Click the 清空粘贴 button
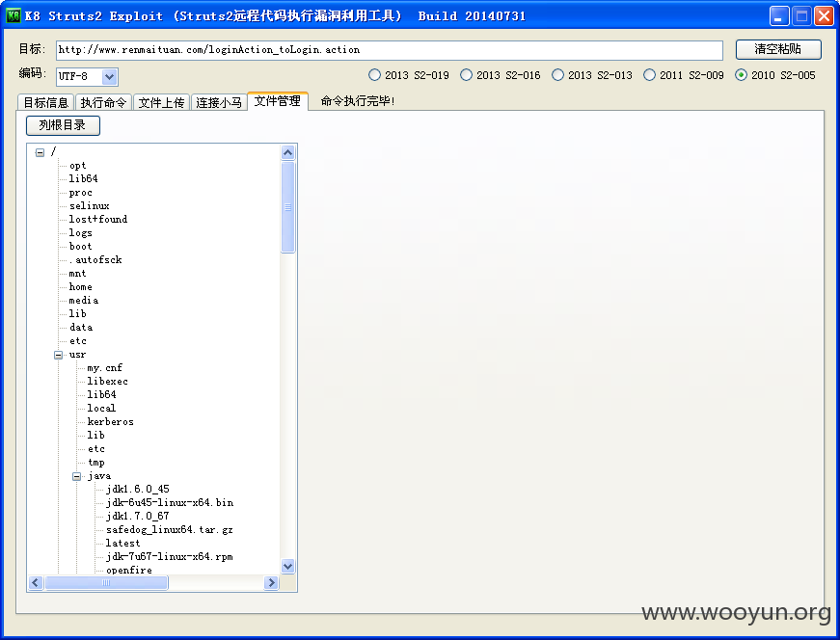The width and height of the screenshot is (840, 640). point(778,49)
